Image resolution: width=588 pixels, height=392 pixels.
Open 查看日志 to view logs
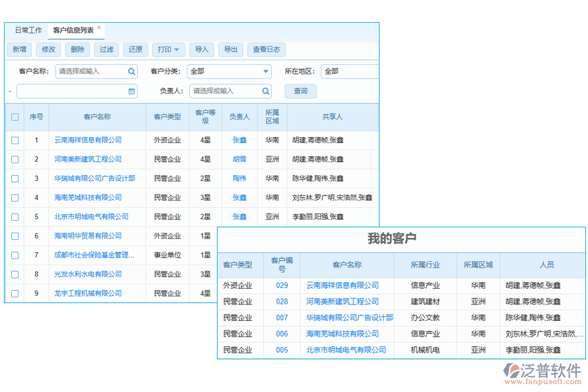266,49
